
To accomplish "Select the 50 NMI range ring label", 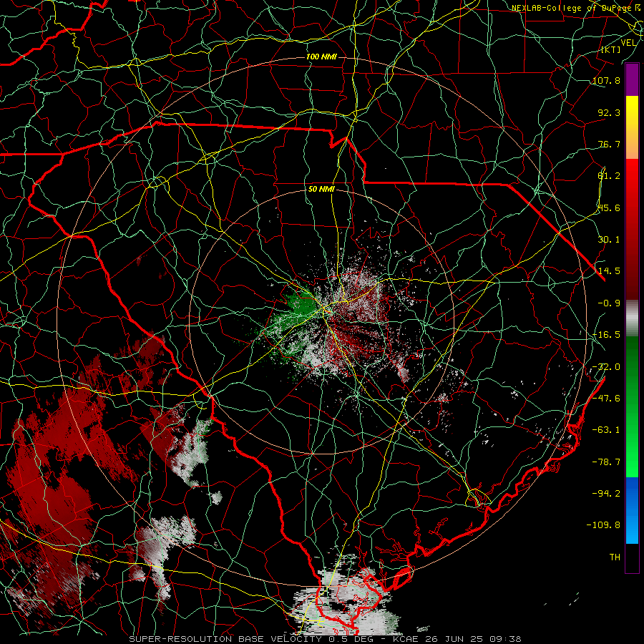I will tap(321, 189).
